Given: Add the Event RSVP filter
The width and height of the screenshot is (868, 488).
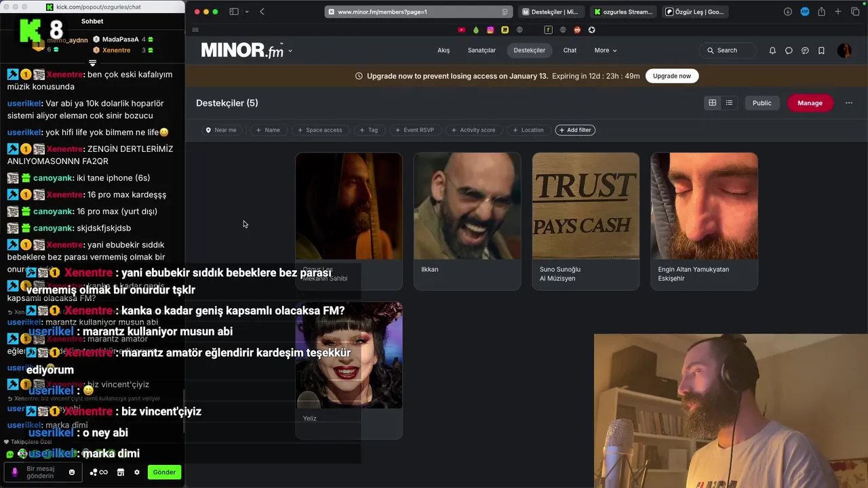Looking at the screenshot, I should point(414,130).
